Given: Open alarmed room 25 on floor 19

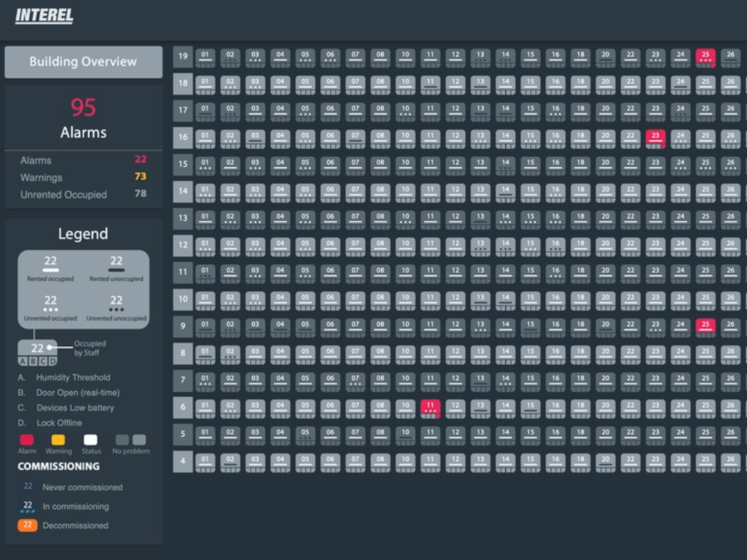Looking at the screenshot, I should [x=705, y=57].
